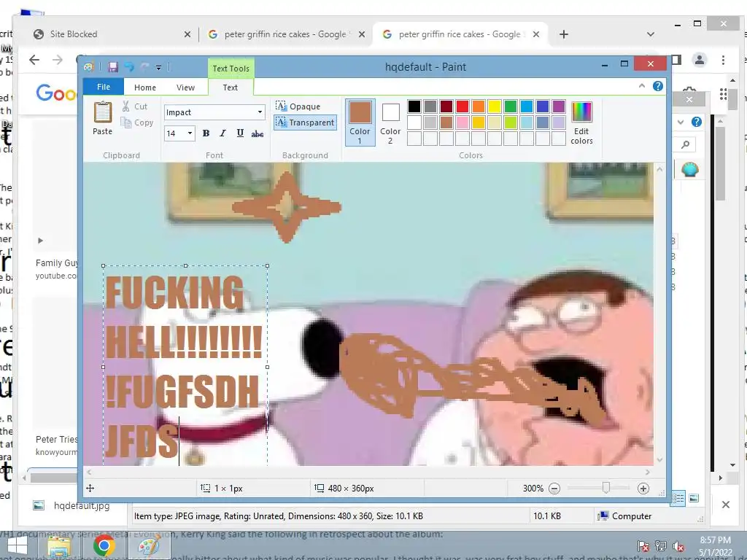Viewport: 747px width, 560px height.
Task: Open Chrome profile avatar icon
Action: tap(700, 60)
